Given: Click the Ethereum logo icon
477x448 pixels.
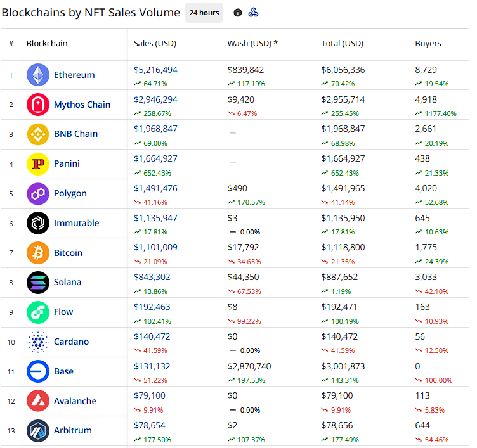Looking at the screenshot, I should (x=38, y=75).
